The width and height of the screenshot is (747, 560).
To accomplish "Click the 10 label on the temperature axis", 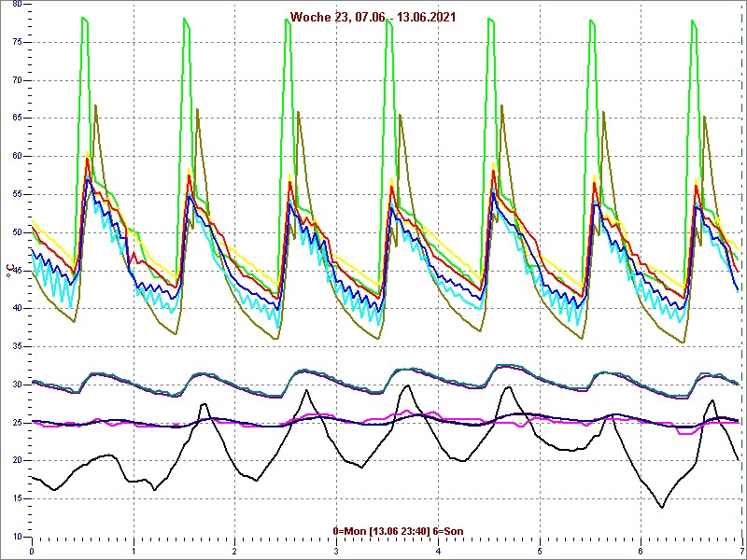I will (16, 537).
